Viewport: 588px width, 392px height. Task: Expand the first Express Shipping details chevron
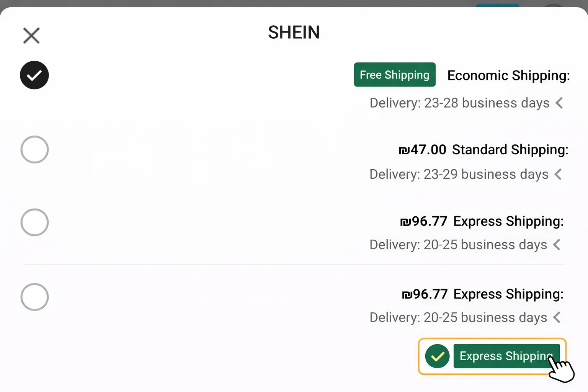[557, 245]
